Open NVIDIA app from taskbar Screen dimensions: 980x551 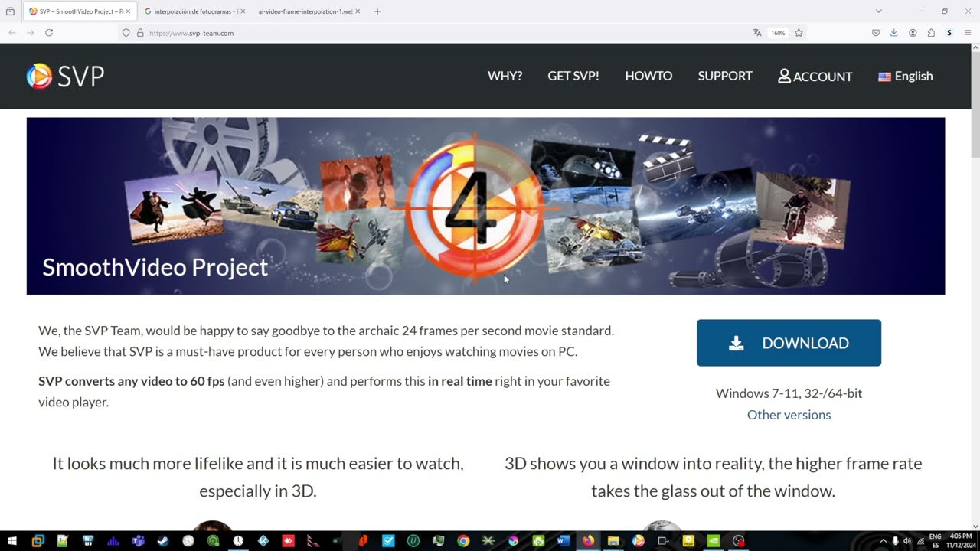713,541
